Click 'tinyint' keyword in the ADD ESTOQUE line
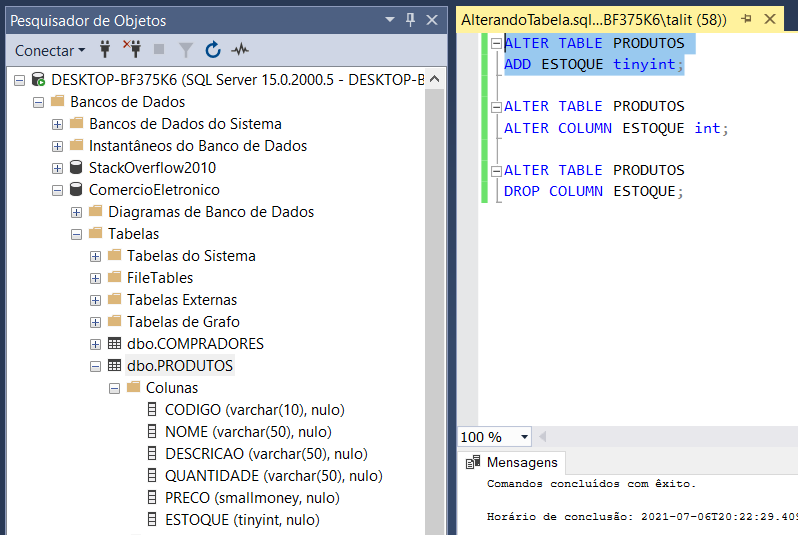 coord(644,64)
